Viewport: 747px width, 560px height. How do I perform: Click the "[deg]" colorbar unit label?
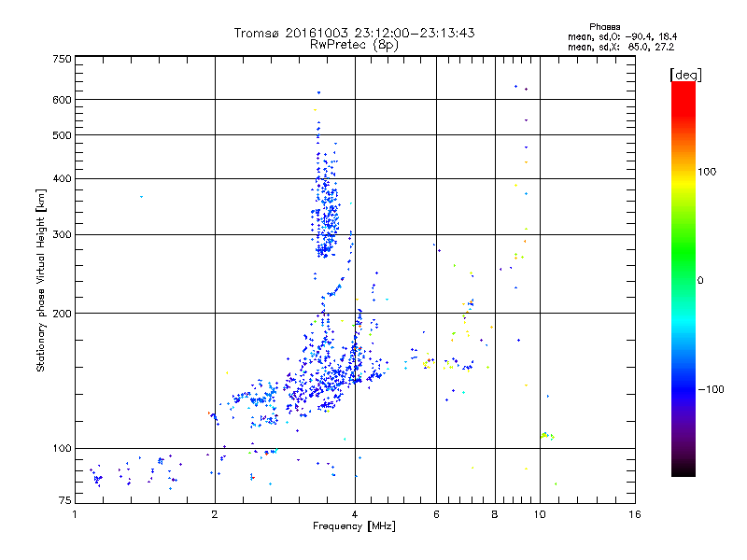685,75
